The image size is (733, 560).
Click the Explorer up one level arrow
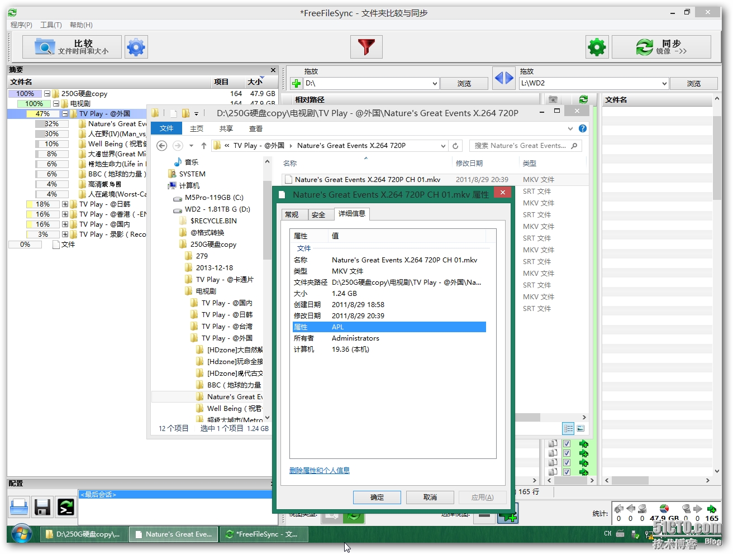point(204,146)
